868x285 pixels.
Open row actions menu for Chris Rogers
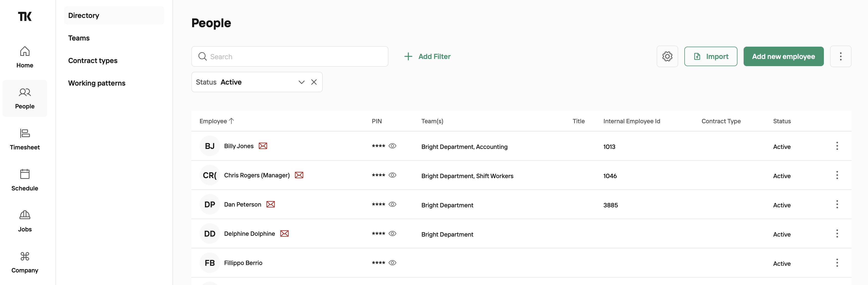(x=837, y=175)
